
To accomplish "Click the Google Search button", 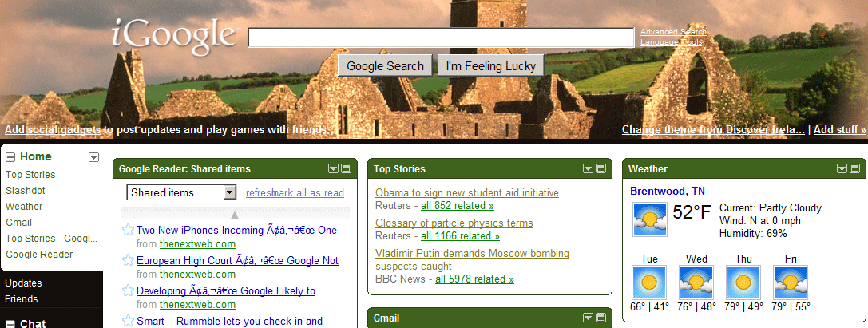I will tap(385, 65).
